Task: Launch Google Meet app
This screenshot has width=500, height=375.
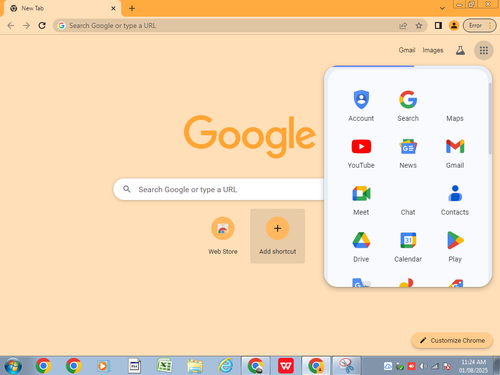Action: (x=361, y=199)
